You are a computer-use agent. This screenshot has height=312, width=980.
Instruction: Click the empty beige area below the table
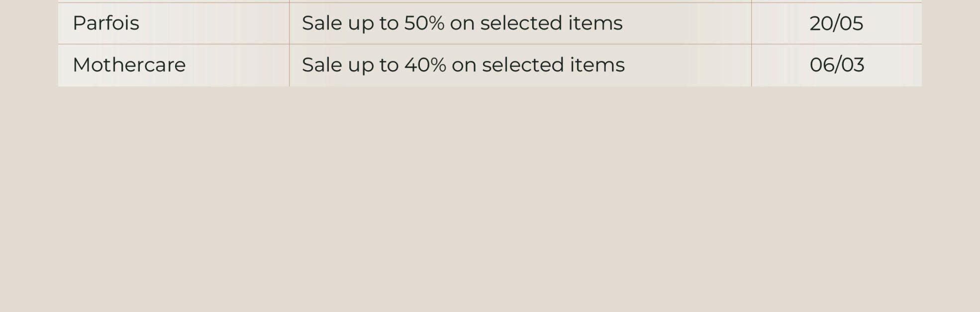point(490,199)
